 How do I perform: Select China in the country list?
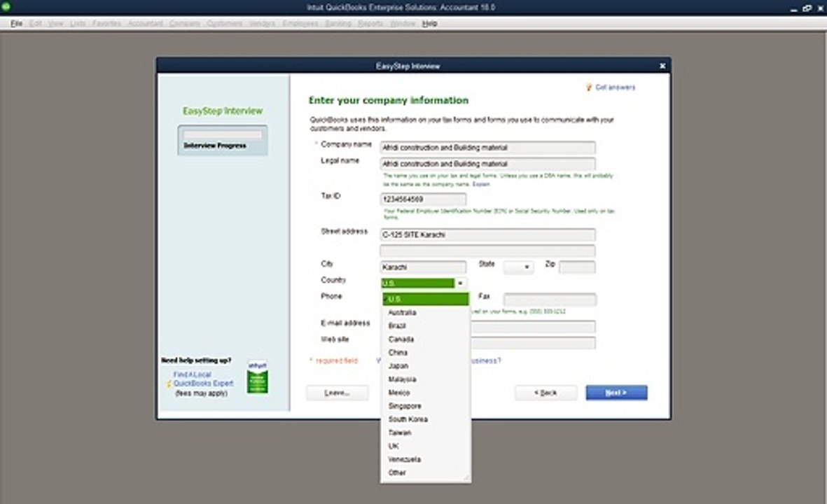tap(425, 352)
